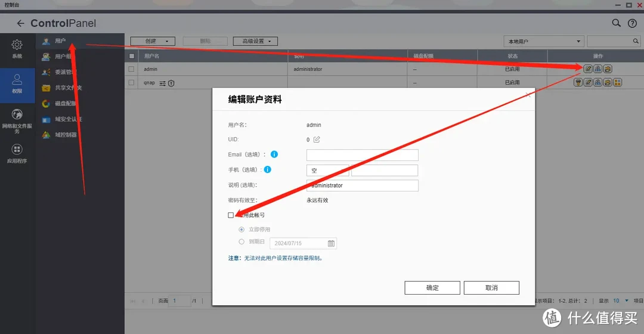Go back using the ControlPanel arrow

[20, 23]
